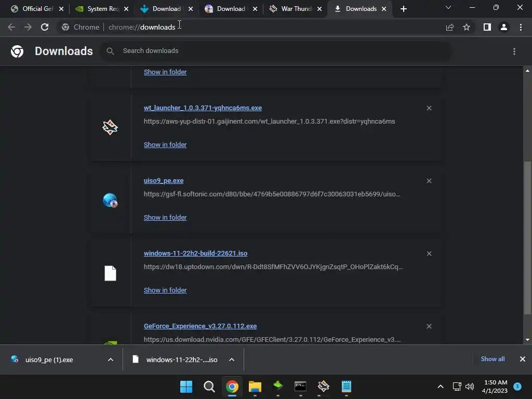Click the blank document icon for windows-11 iso

coord(110,273)
